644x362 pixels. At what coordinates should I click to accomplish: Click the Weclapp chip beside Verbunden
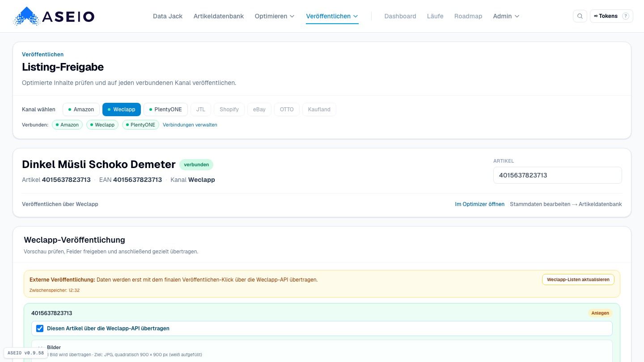pyautogui.click(x=102, y=125)
